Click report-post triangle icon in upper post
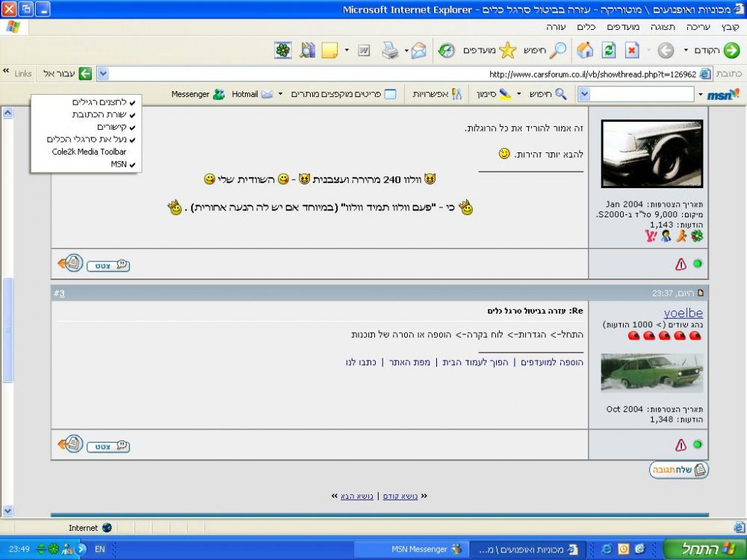 pos(681,264)
